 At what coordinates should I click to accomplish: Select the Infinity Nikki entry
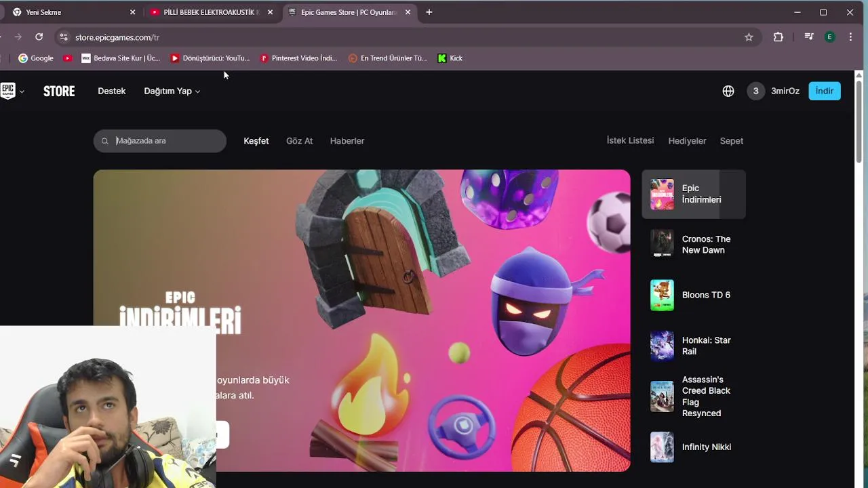[694, 447]
